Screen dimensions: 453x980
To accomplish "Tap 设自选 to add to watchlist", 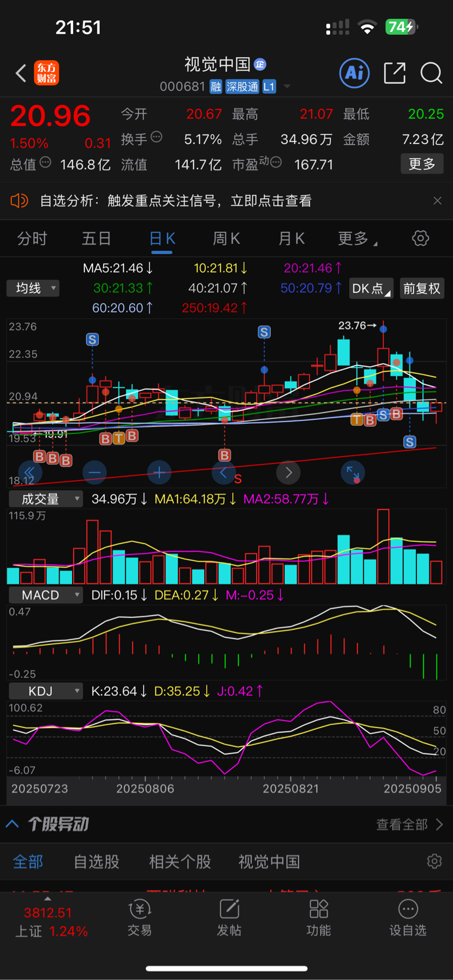I will 408,919.
